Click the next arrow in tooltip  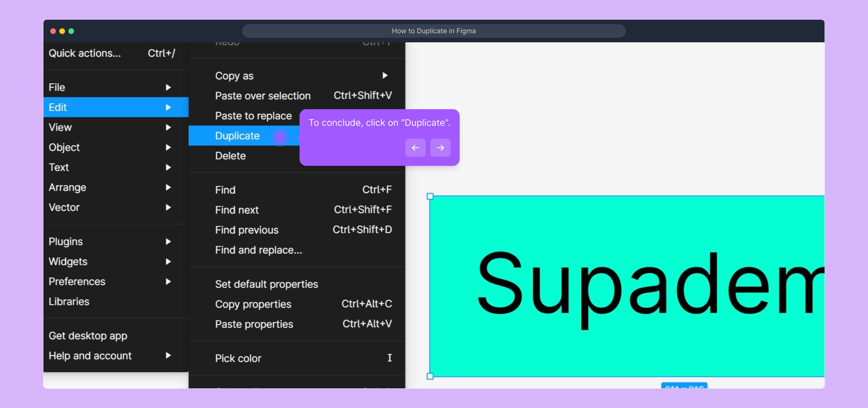click(440, 148)
